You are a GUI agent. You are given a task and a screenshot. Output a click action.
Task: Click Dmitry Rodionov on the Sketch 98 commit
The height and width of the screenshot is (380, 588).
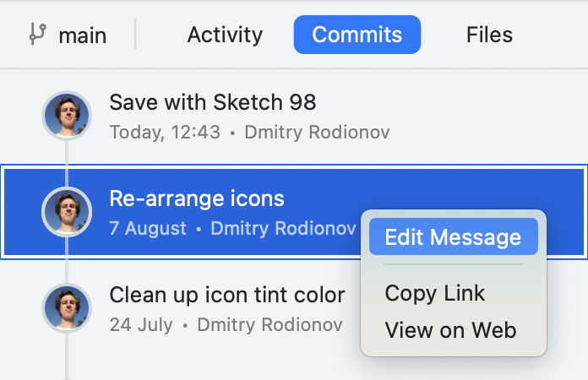(318, 133)
